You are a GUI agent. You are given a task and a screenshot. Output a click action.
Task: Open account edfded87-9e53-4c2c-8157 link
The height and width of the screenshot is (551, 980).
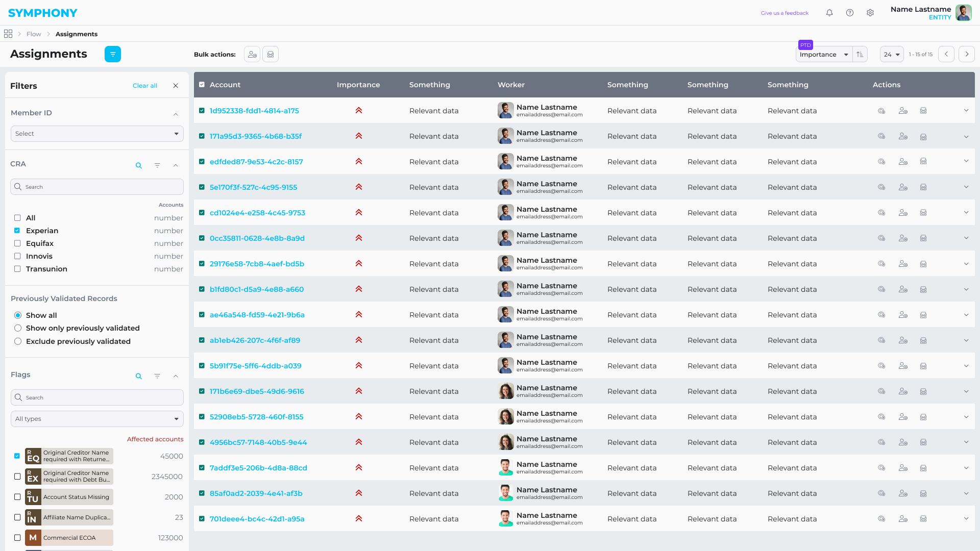coord(256,162)
